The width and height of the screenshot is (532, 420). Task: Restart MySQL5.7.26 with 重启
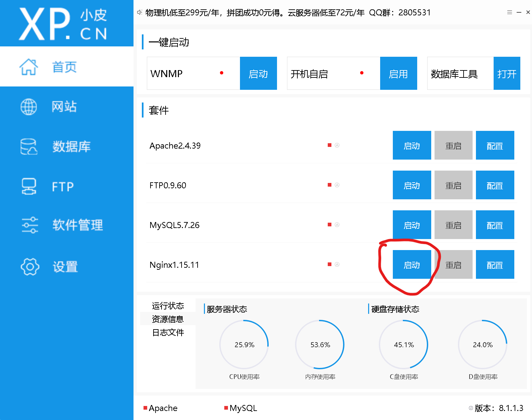point(453,225)
